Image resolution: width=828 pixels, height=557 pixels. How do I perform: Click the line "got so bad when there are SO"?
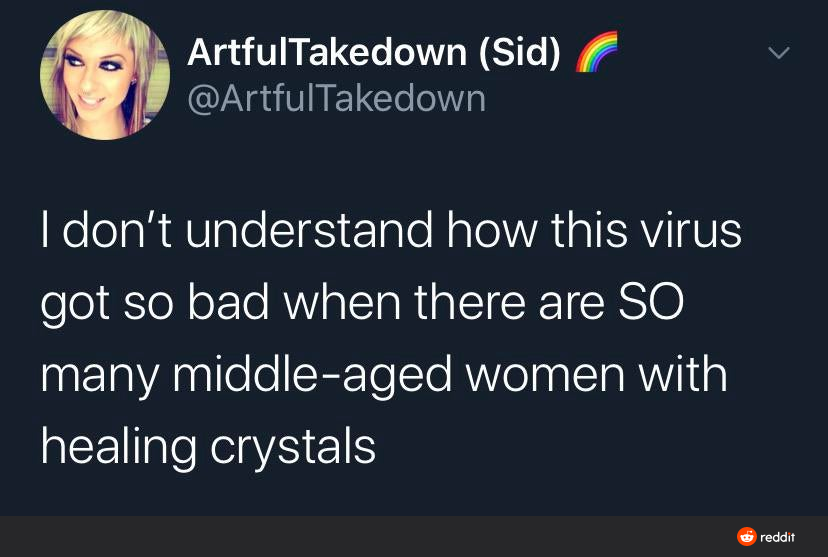point(362,304)
